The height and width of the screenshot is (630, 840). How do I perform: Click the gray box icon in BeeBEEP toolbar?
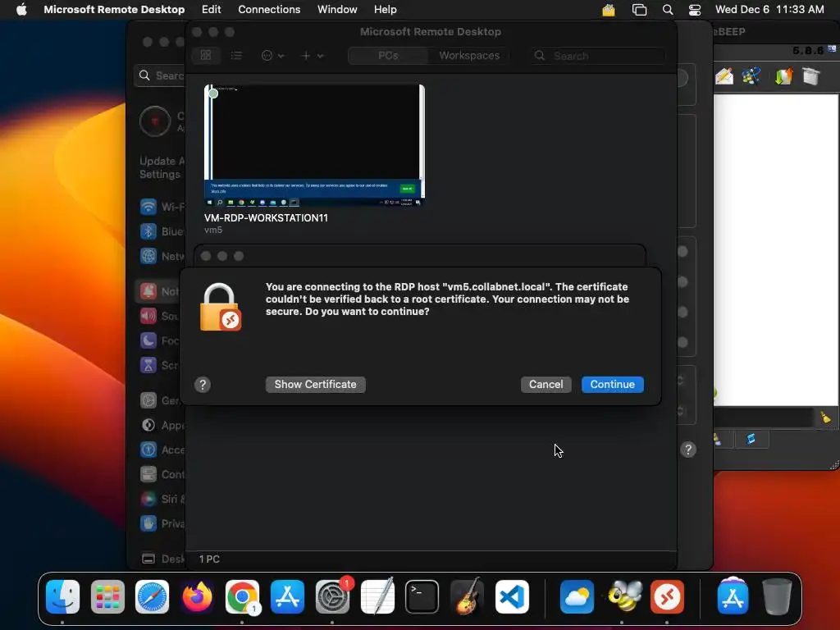point(811,76)
